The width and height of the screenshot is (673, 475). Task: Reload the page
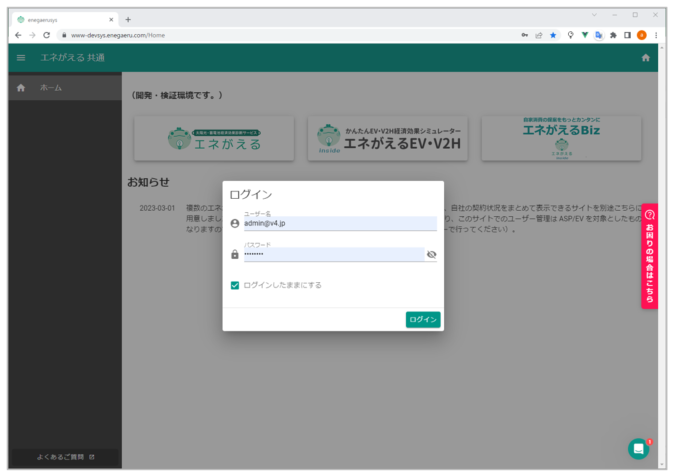[46, 35]
